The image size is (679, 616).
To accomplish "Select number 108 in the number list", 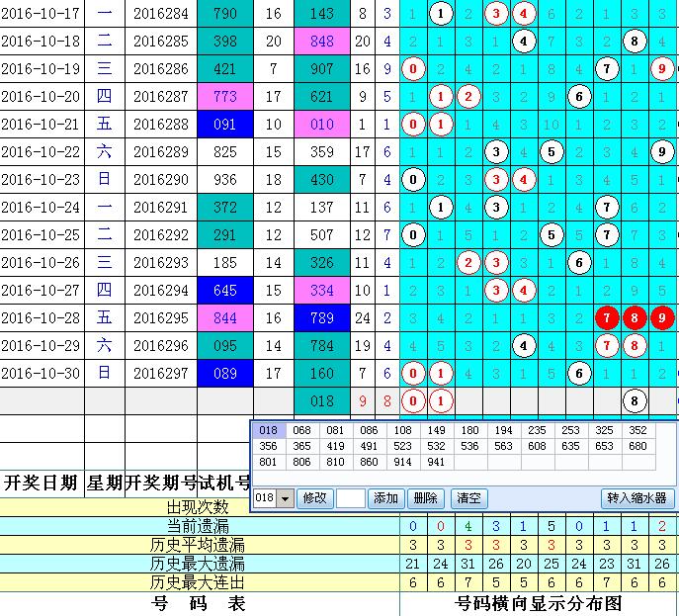I will [x=402, y=430].
